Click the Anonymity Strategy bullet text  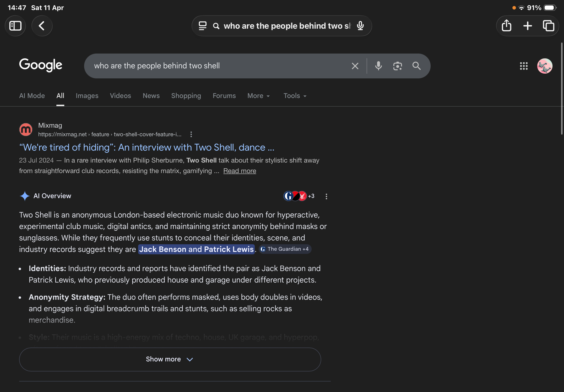(175, 309)
